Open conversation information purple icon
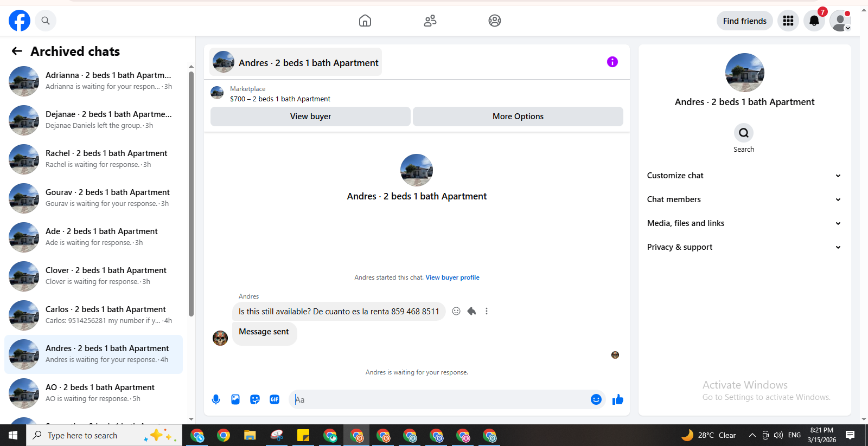This screenshot has width=868, height=446. 612,62
